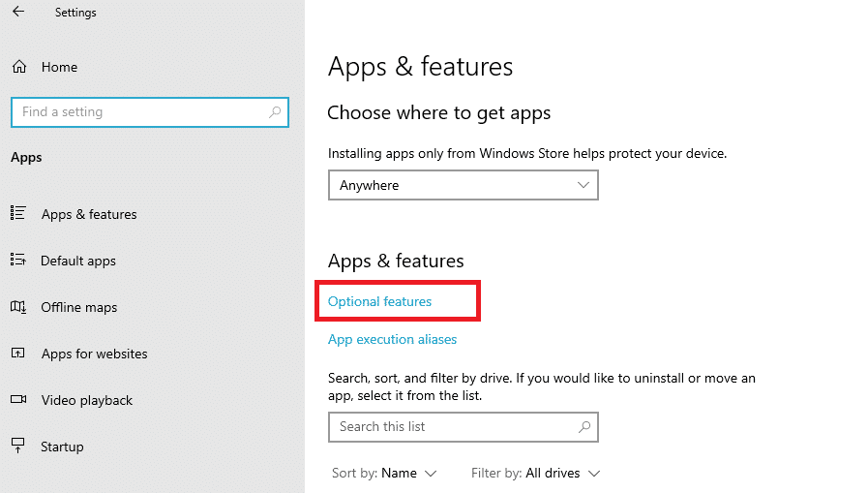
Task: Click the Apps section heading in sidebar
Action: click(26, 158)
